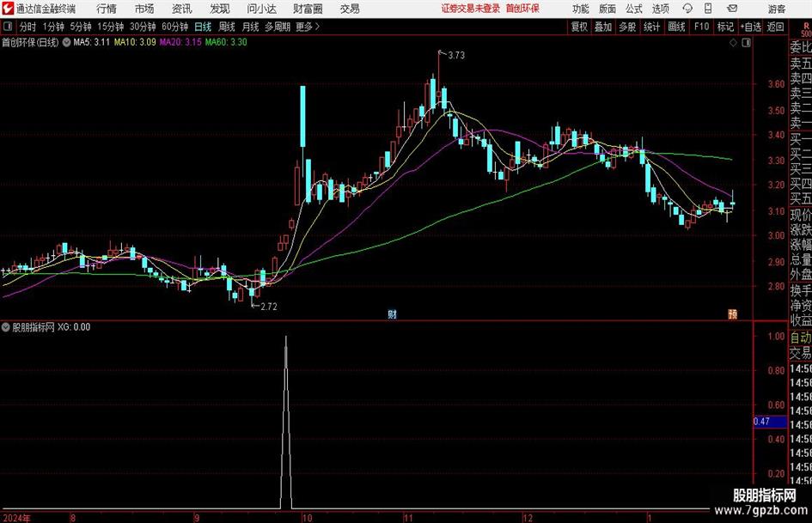
Task: Click the MA60: 3.30 value label
Action: click(226, 42)
